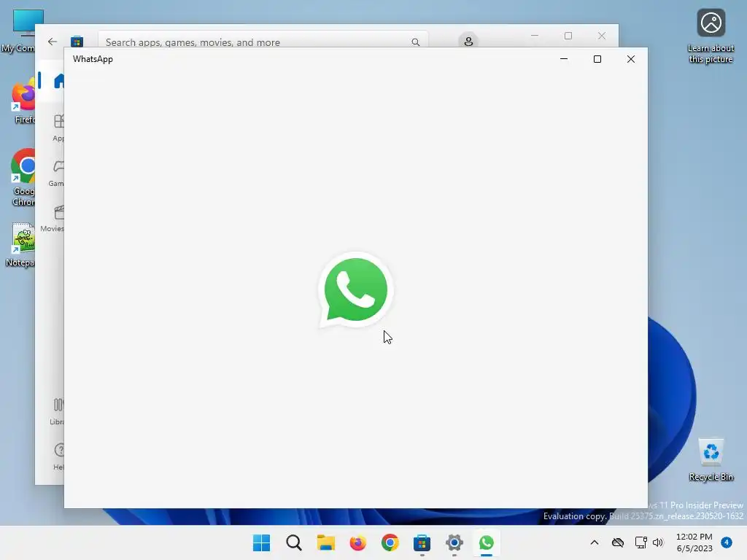Open File Explorer from the taskbar

tap(326, 542)
